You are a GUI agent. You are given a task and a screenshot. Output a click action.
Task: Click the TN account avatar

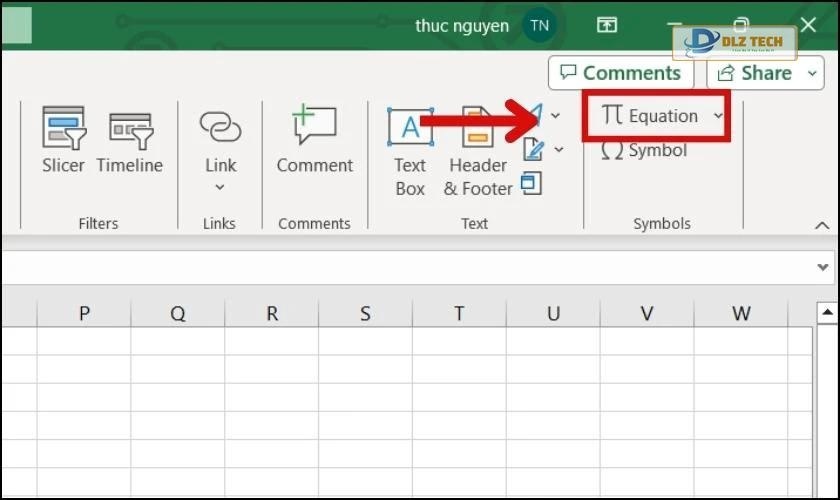tap(539, 26)
